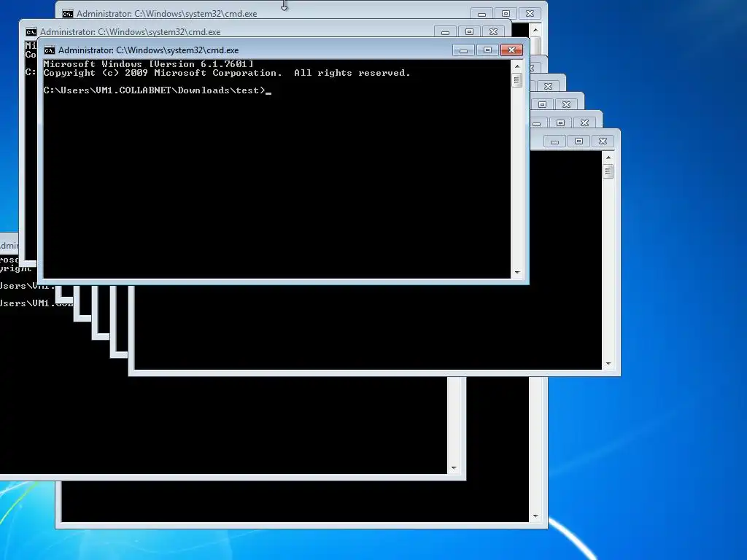
Task: Click the front cmd window's title text
Action: (x=148, y=50)
